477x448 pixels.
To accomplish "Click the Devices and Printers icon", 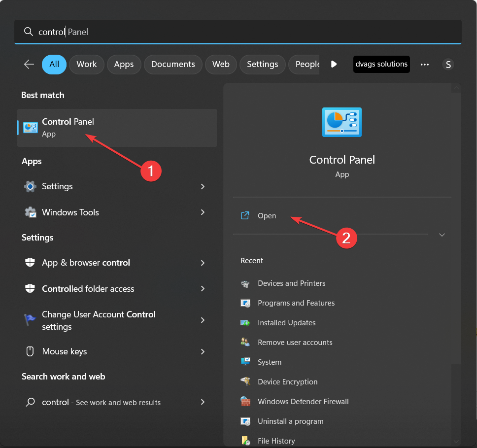I will tap(245, 284).
